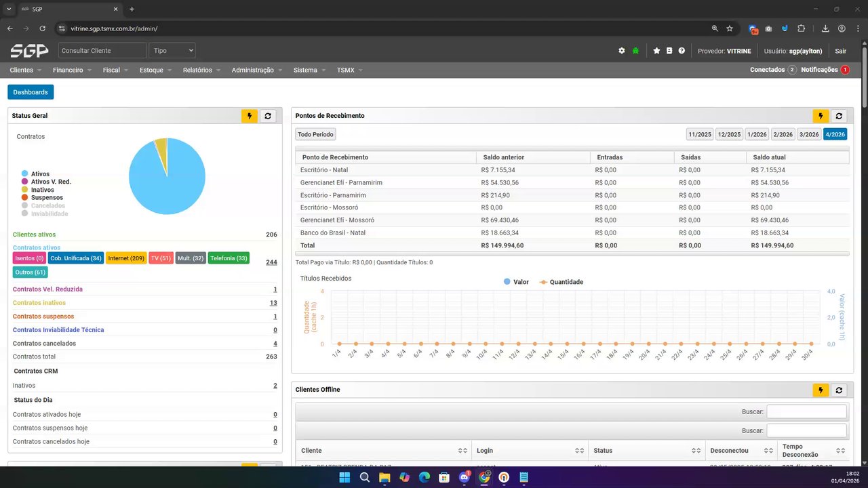Viewport: 868px width, 488px height.
Task: Click lightning icon in Pontos de Recebimento
Action: pyautogui.click(x=821, y=116)
